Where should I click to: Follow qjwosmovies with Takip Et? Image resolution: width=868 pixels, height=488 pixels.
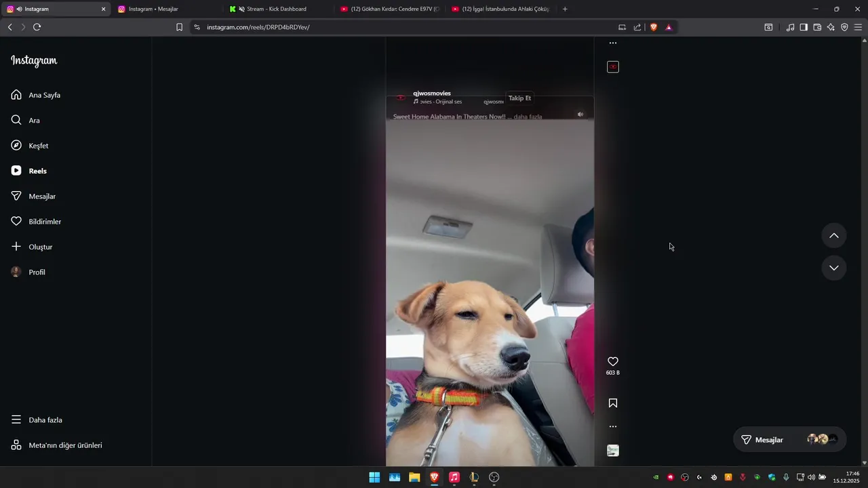(x=519, y=98)
